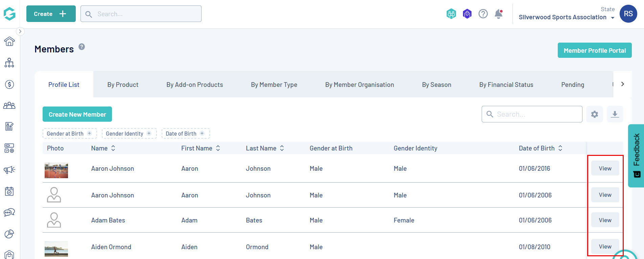Open the Member Profile Portal button
This screenshot has width=644, height=259.
[594, 50]
